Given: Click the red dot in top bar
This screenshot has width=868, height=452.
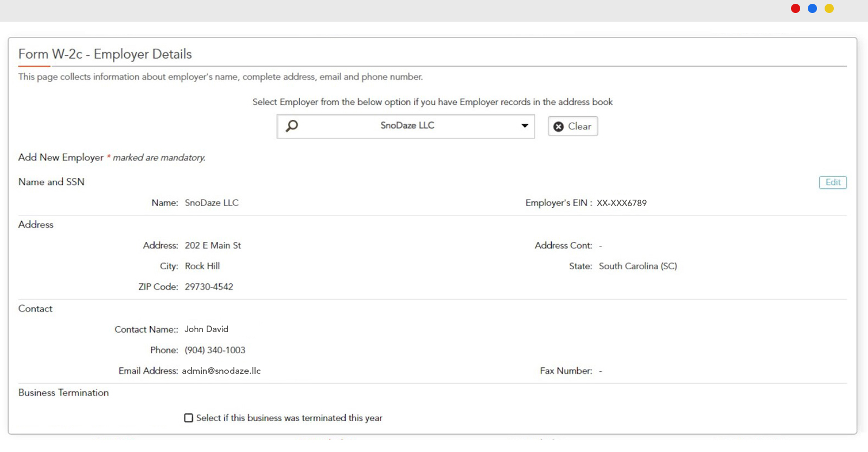Looking at the screenshot, I should coord(795,8).
